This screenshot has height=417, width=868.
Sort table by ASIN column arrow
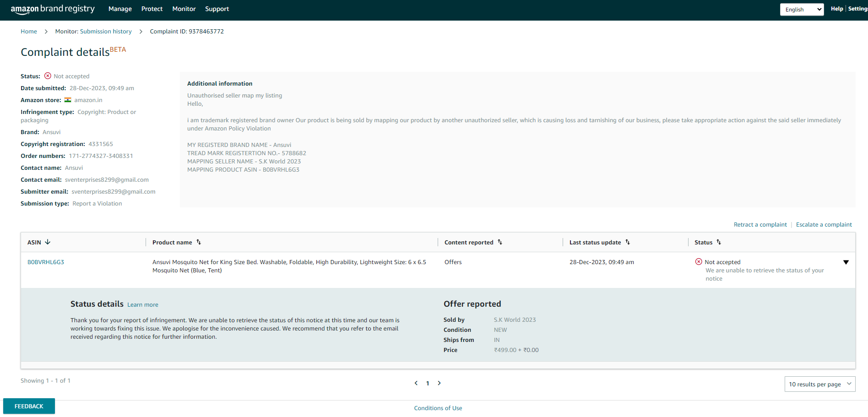[x=48, y=242]
